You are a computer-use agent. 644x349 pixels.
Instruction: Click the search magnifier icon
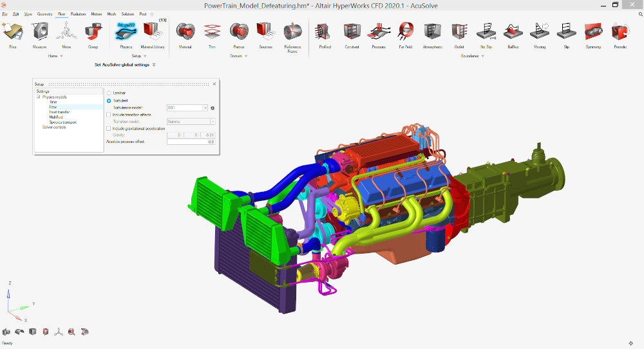click(640, 14)
